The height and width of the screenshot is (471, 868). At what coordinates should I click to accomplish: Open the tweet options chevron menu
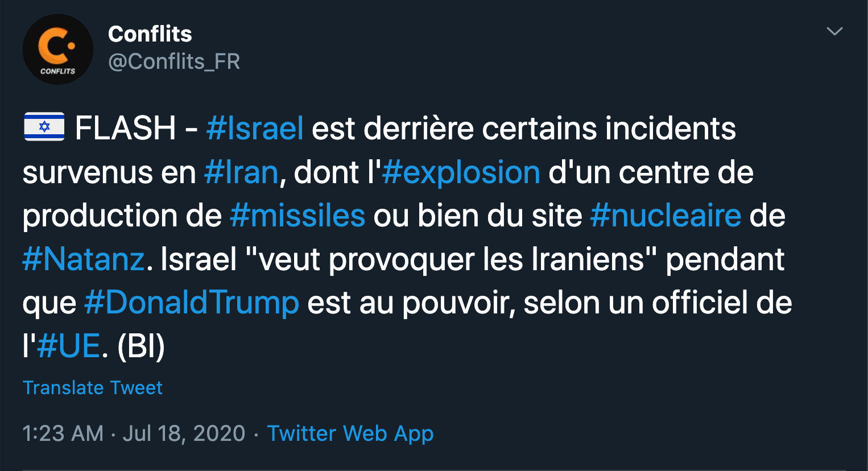point(834,31)
